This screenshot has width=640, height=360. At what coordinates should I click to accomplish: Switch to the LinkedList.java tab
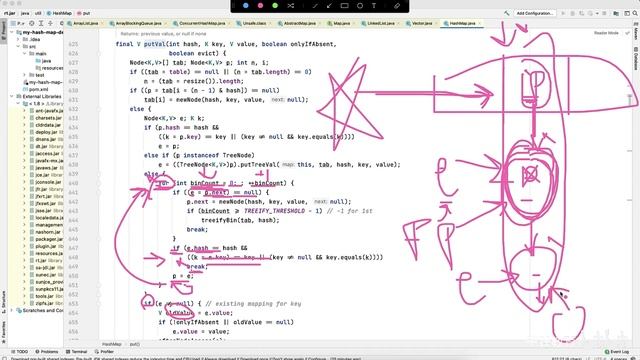(x=380, y=23)
